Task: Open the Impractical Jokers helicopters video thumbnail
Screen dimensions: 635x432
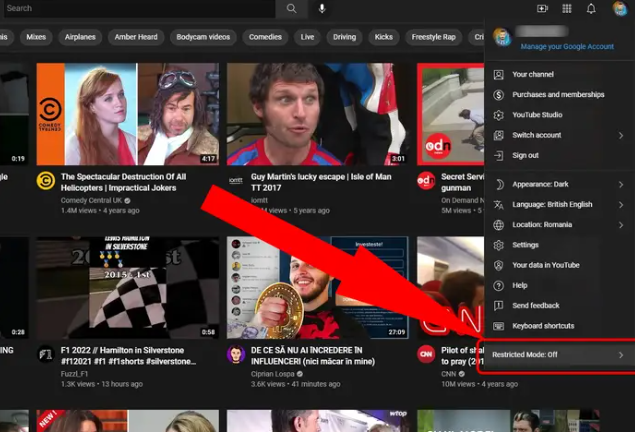Action: (128, 114)
